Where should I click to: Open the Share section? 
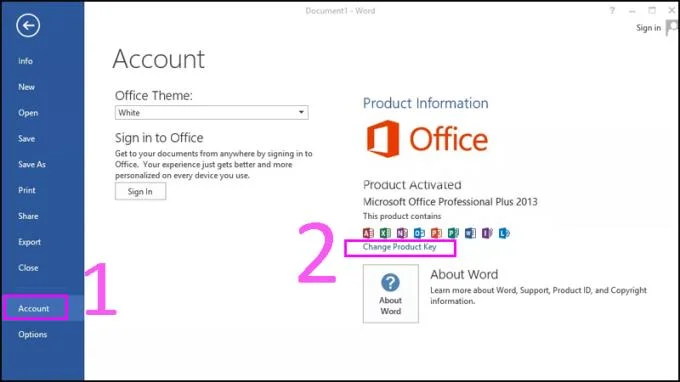pyautogui.click(x=28, y=216)
